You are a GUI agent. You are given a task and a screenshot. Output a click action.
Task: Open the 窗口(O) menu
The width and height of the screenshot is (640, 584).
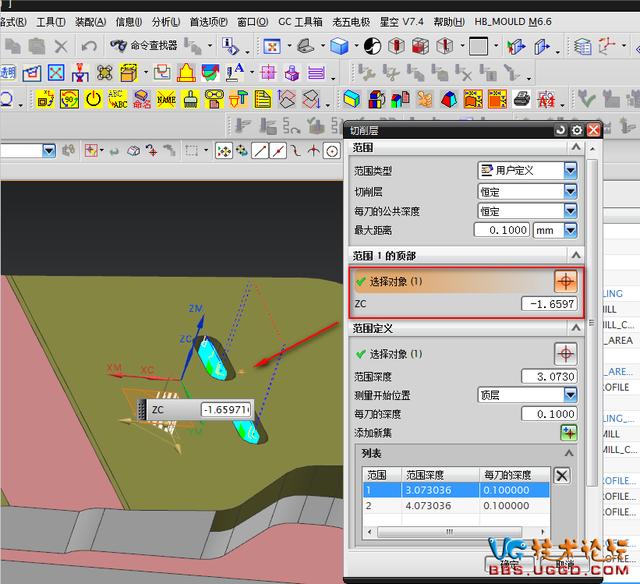[x=253, y=22]
